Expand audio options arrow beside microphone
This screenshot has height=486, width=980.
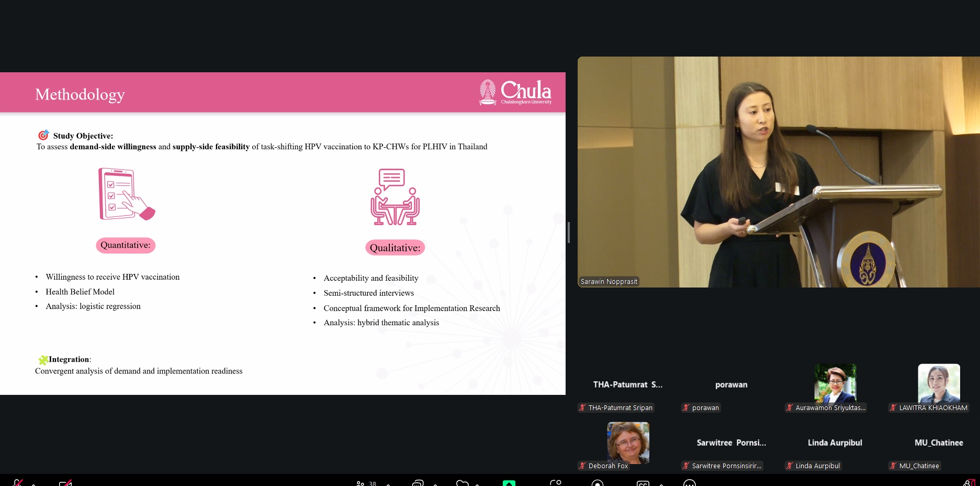coord(33,484)
